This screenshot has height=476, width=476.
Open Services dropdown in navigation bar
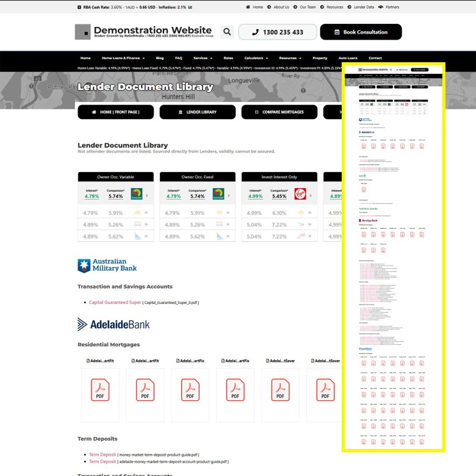pos(203,58)
